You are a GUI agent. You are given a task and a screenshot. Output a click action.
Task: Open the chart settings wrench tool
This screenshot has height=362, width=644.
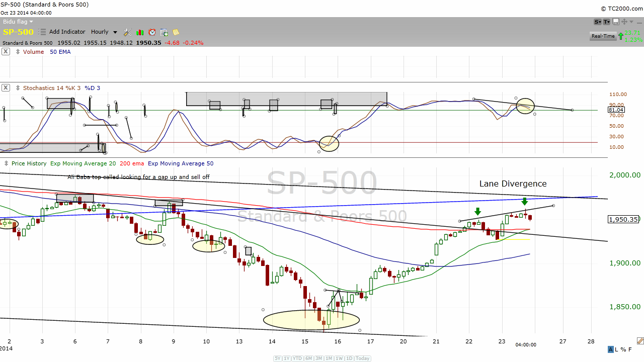click(127, 32)
